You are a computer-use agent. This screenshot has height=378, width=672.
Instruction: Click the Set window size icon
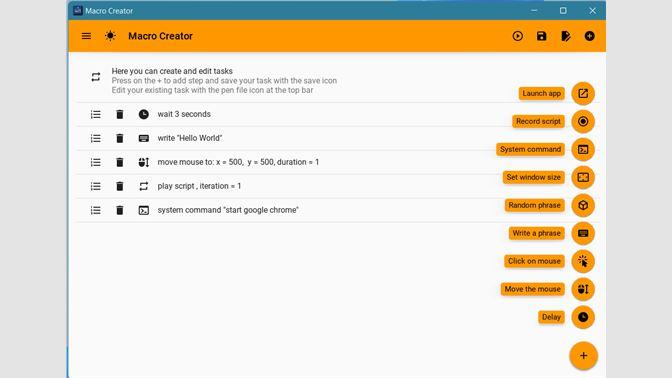point(583,177)
